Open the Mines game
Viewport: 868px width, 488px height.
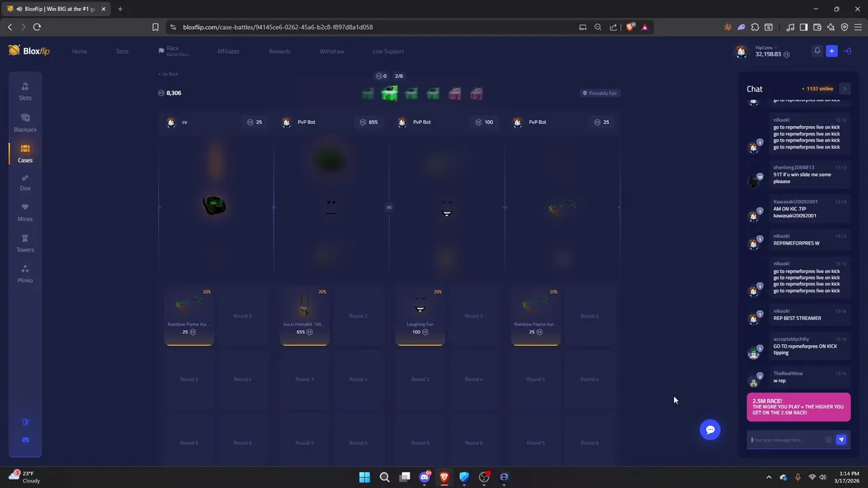pos(25,212)
